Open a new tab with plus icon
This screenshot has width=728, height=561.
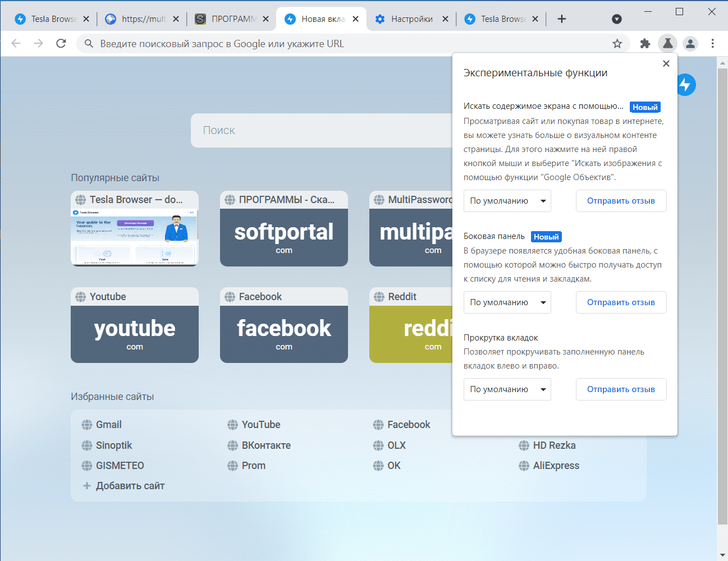click(x=561, y=19)
